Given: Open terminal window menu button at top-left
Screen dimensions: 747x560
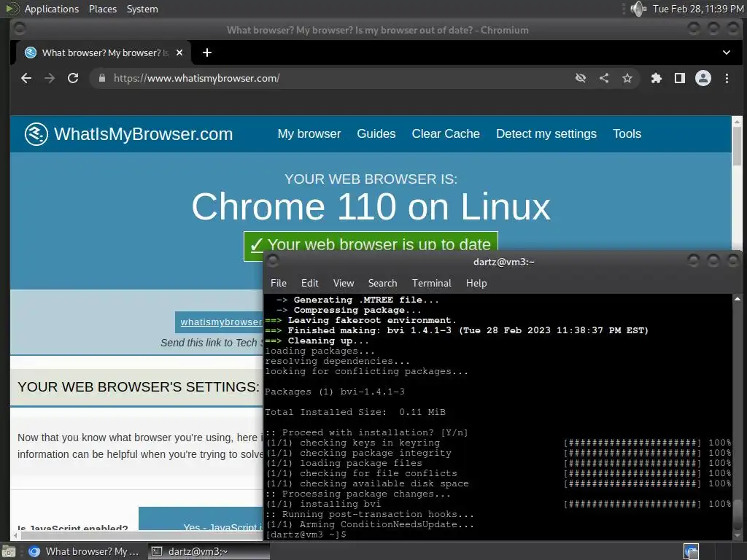Looking at the screenshot, I should click(x=273, y=260).
